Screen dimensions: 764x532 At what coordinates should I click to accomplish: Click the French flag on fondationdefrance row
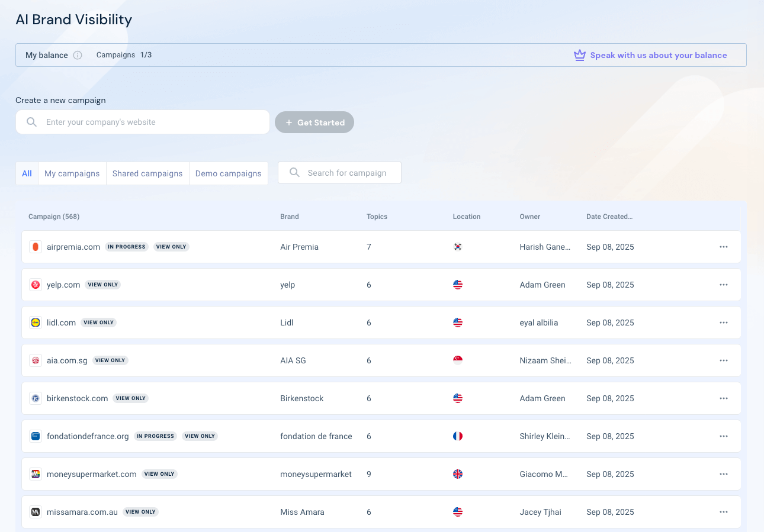[457, 436]
